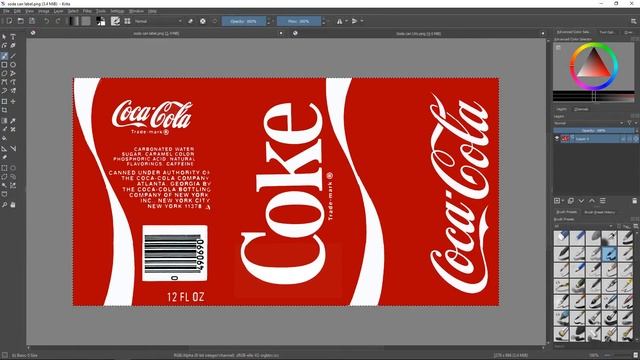Select the Line tool
640x360 pixels.
tap(13, 56)
